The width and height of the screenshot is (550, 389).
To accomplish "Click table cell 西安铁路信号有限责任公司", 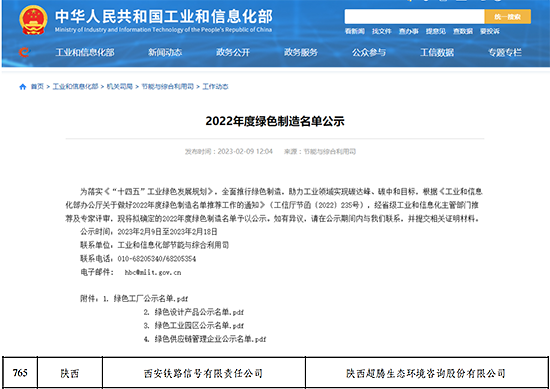I will [x=203, y=373].
